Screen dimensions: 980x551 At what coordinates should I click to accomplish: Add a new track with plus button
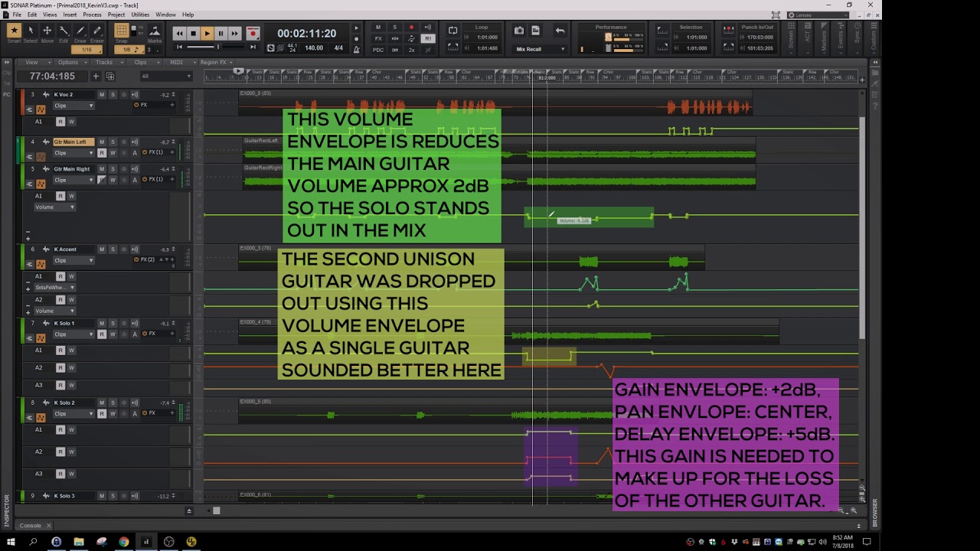tap(96, 77)
